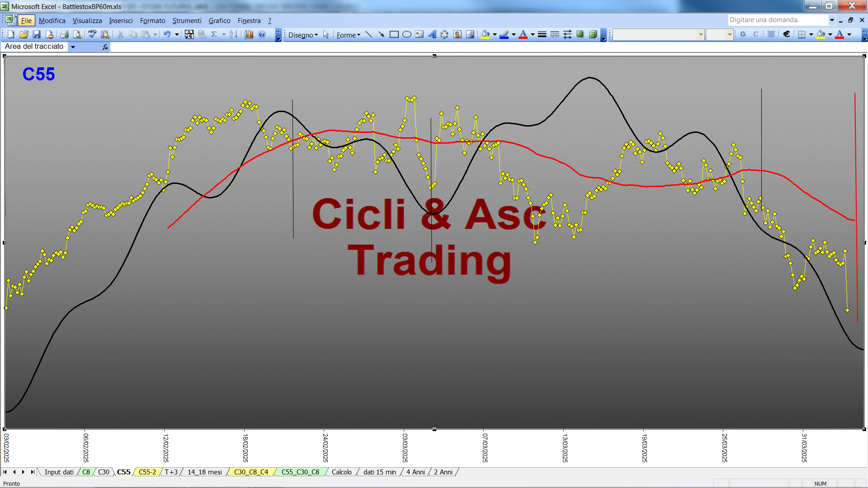This screenshot has height=488, width=868.
Task: Click Arrow Style icon
Action: click(x=567, y=35)
